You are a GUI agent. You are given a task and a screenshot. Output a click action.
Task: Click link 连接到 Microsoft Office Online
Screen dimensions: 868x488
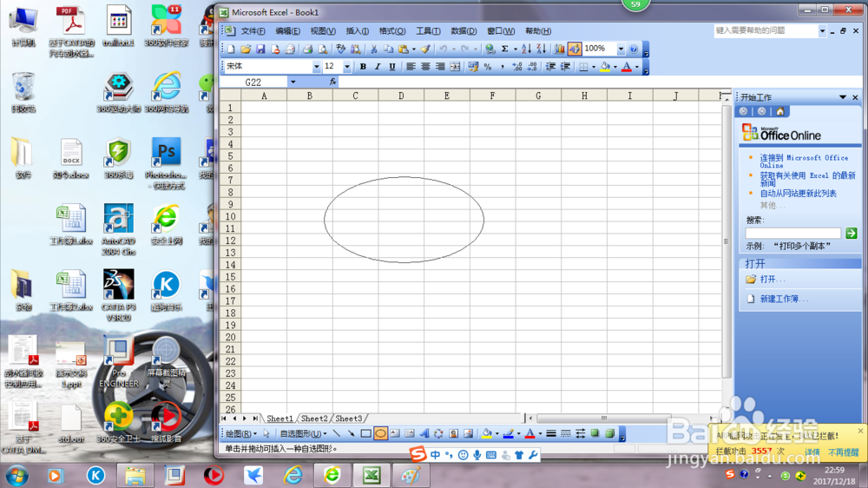(804, 162)
